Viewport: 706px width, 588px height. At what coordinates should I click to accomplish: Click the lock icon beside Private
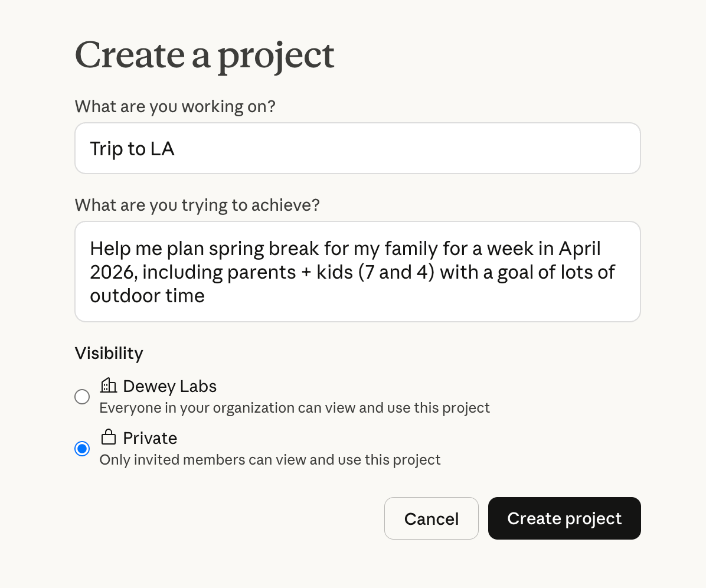click(108, 437)
